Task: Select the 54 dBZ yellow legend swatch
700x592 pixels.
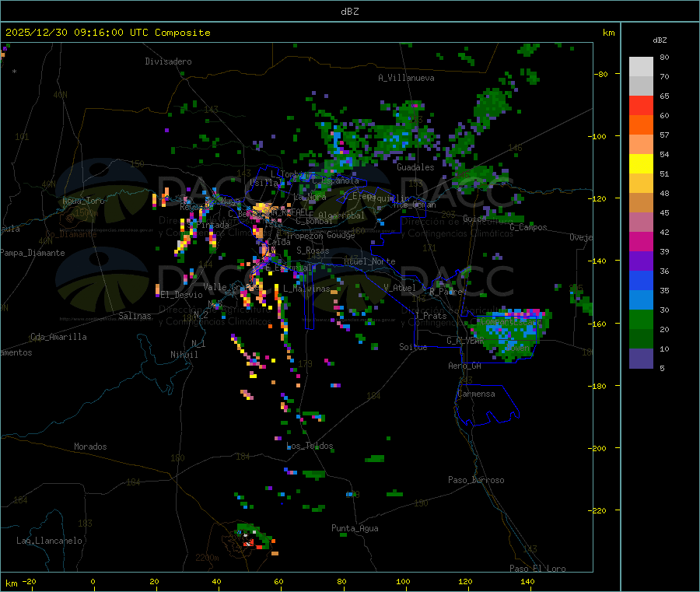Action: [x=641, y=164]
